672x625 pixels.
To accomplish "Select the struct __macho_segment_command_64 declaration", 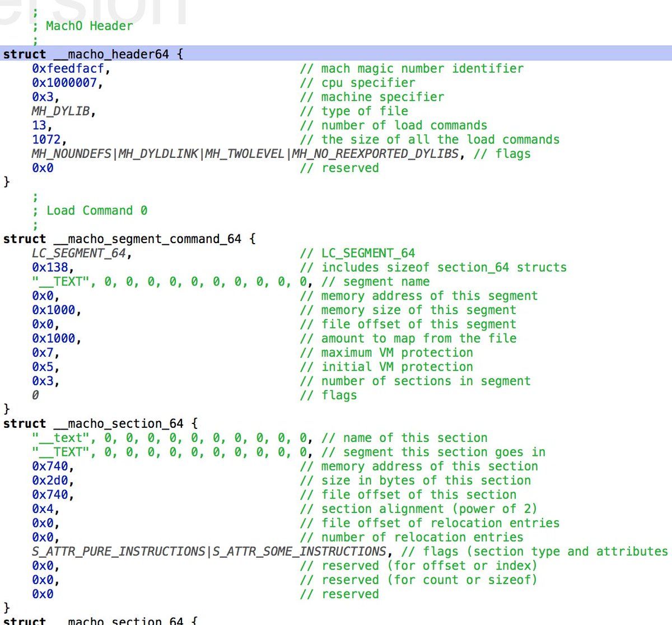I will point(129,239).
